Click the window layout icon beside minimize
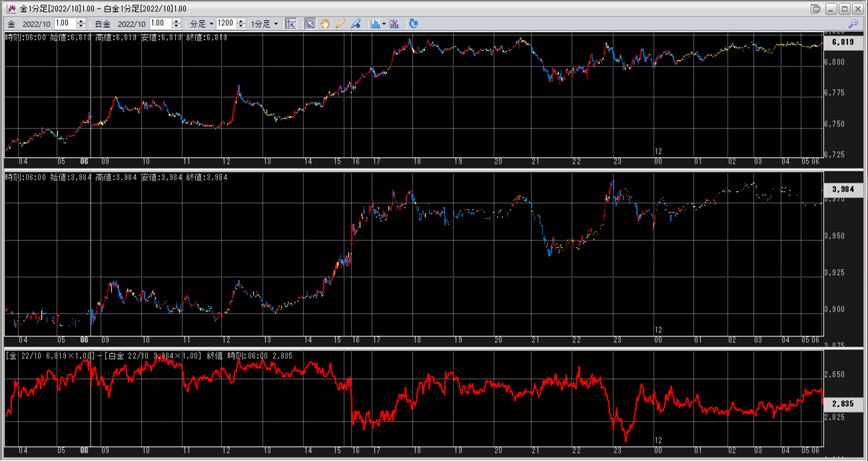This screenshot has height=461, width=868. [x=815, y=9]
